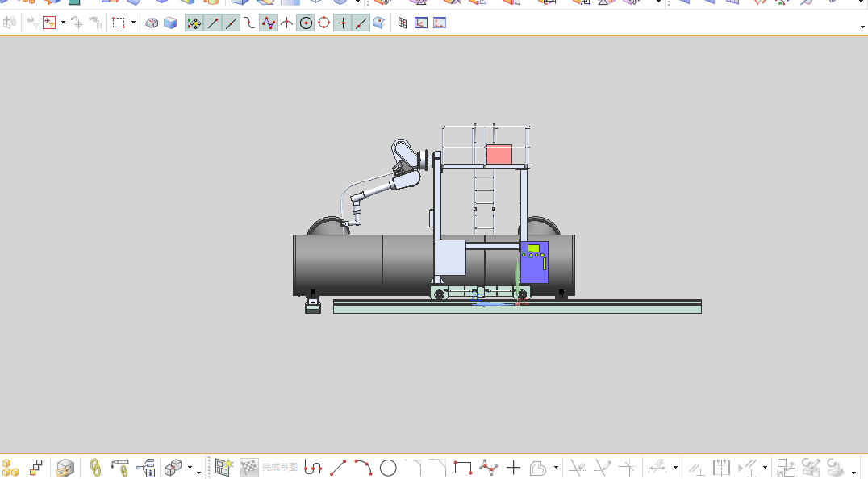Click the gray block highlight icon
Viewport: 868px width, 479px height.
152,23
